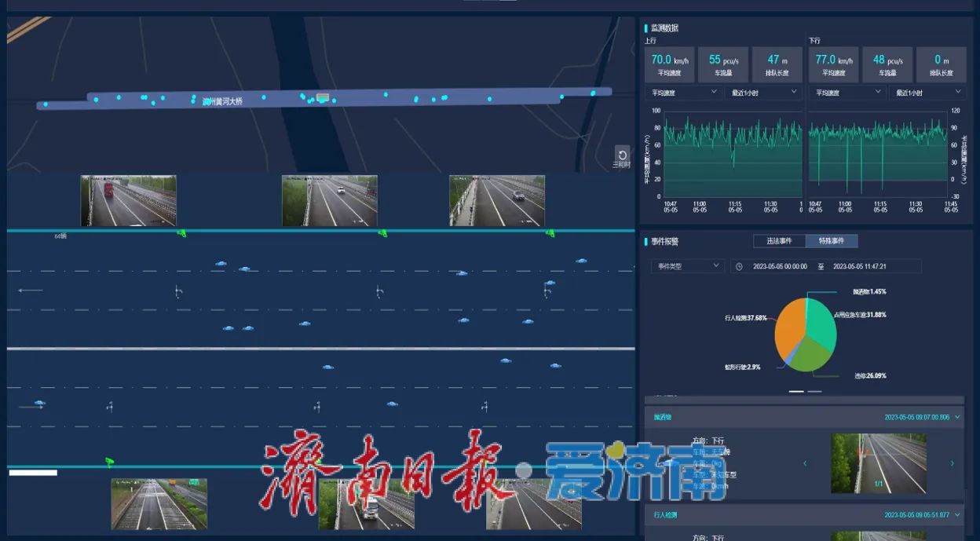Image resolution: width=980 pixels, height=541 pixels.
Task: Click the end date 2023-05-05 11:47:21 field
Action: click(861, 266)
